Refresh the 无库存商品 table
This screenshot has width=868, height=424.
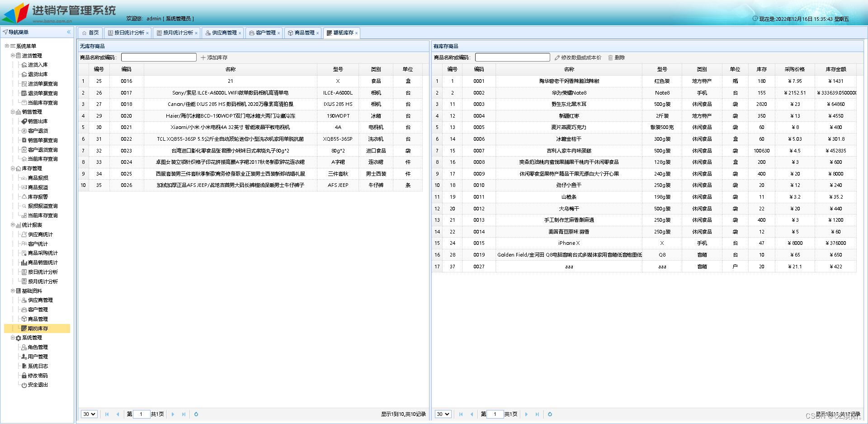click(196, 414)
